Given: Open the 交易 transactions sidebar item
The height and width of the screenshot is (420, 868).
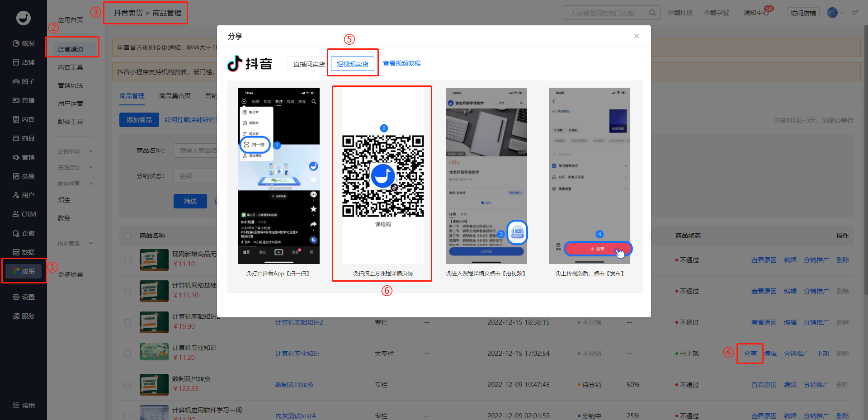Looking at the screenshot, I should [x=24, y=176].
